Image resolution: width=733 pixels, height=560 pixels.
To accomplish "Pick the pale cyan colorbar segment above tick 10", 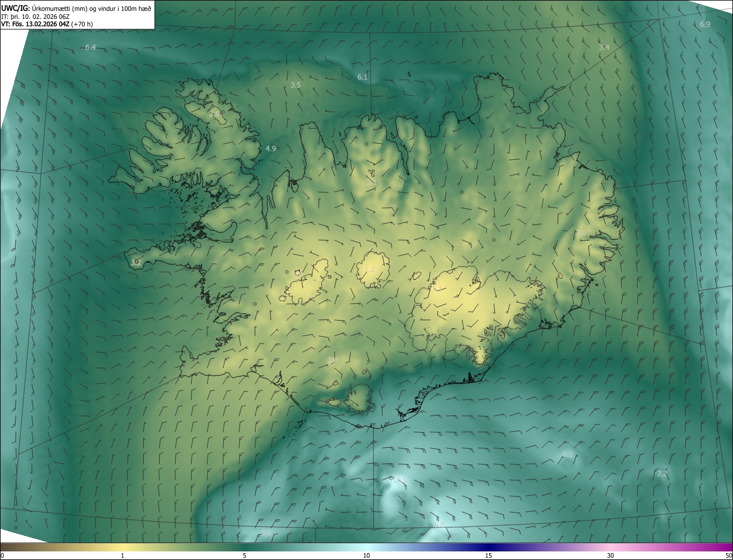I will click(366, 547).
